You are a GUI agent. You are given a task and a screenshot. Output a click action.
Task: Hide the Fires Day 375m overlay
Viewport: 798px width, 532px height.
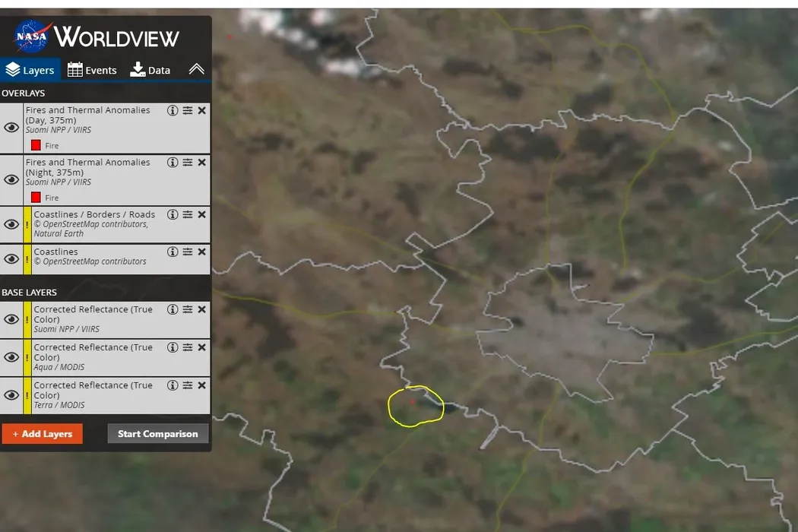point(11,128)
